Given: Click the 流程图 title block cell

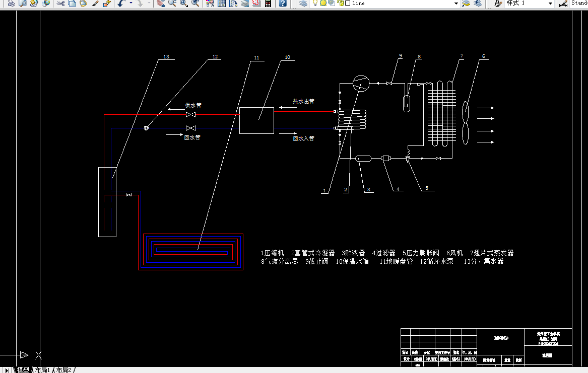Looking at the screenshot, I should tap(548, 355).
